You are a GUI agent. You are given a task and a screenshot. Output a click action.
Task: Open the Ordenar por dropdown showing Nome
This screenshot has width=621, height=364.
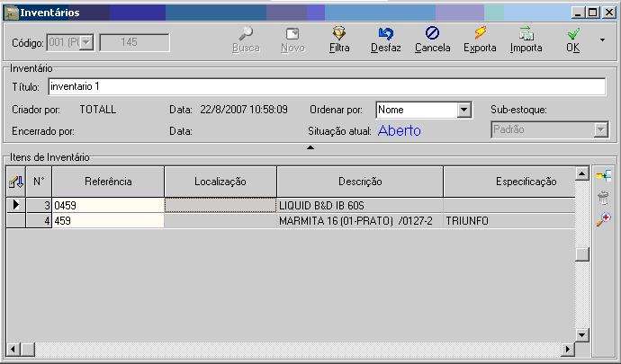[463, 110]
